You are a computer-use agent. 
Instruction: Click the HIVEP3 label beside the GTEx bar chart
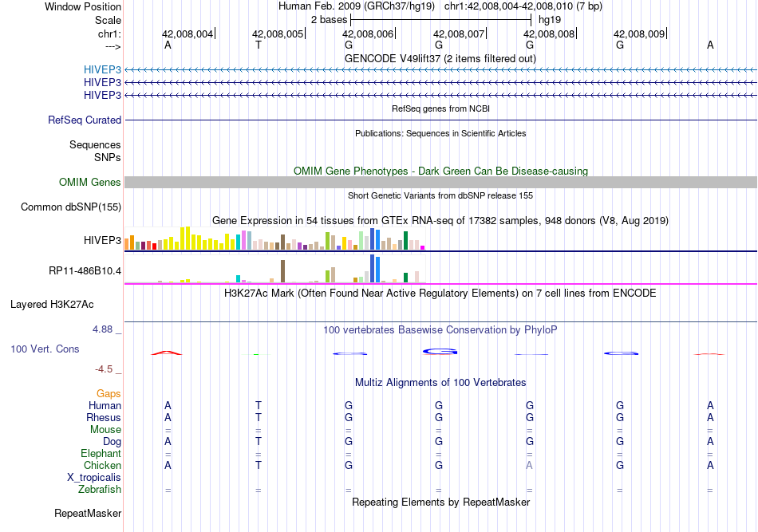[x=102, y=240]
